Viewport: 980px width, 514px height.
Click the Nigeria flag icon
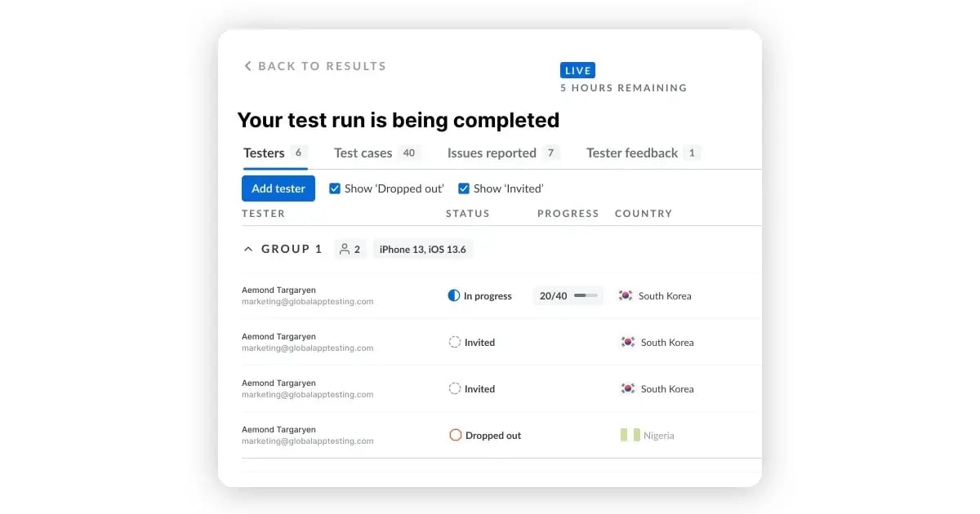630,435
